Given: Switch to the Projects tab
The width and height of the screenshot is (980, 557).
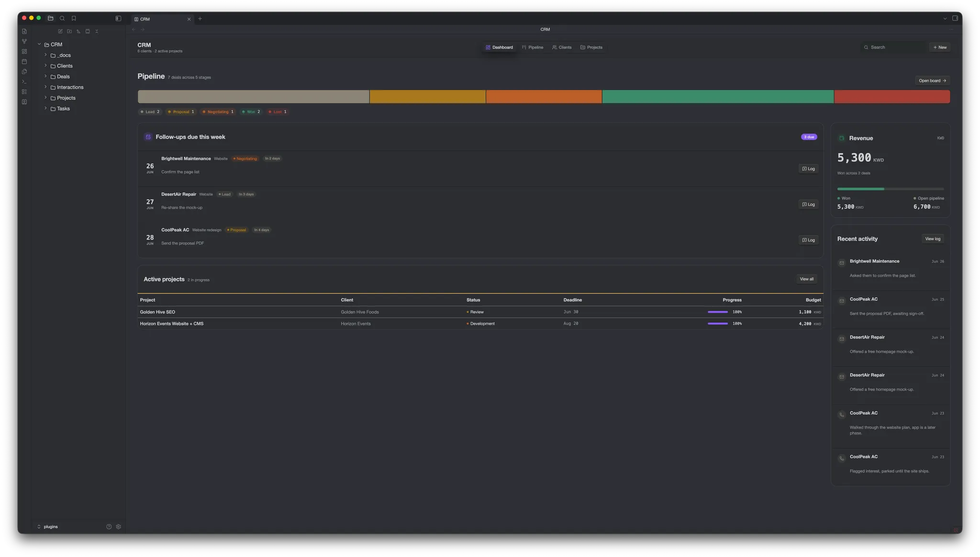Looking at the screenshot, I should [x=591, y=47].
